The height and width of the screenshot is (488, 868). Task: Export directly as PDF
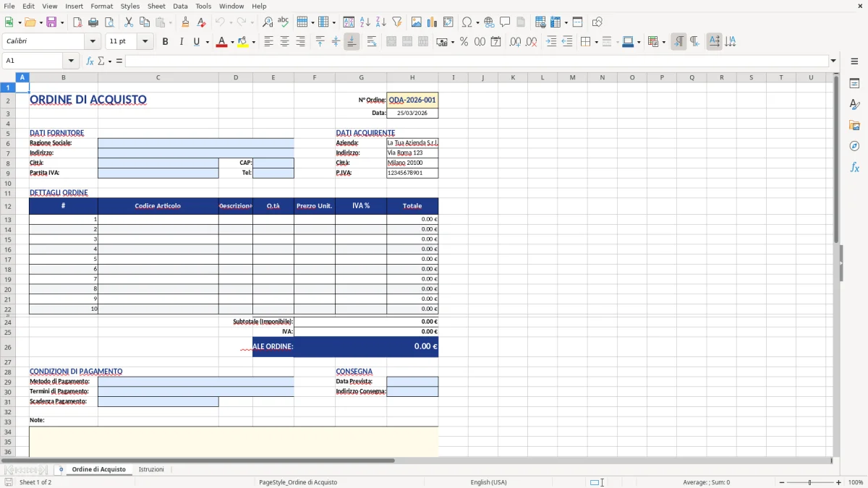77,22
